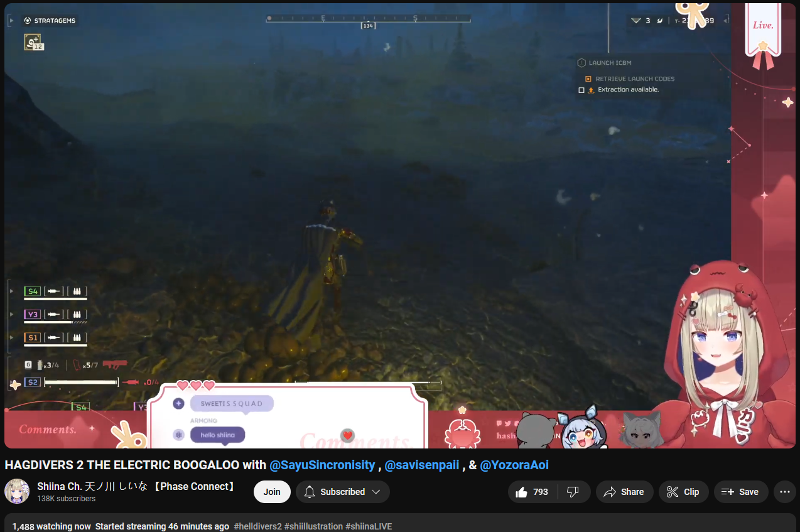Click the scissors Clip icon
Viewport: 800px width, 532px height.
click(673, 492)
